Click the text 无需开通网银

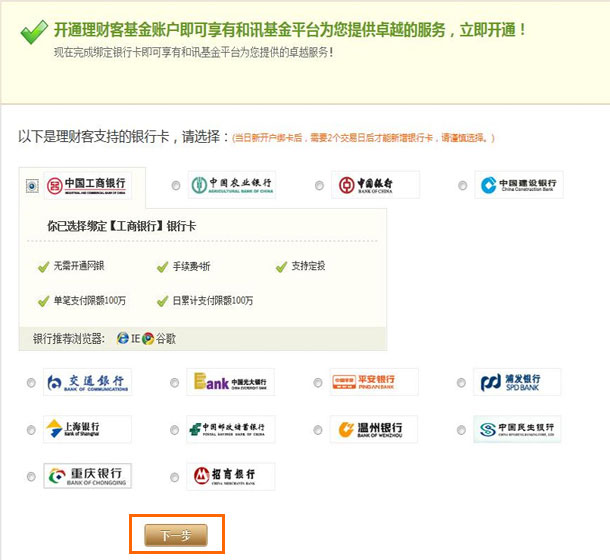pyautogui.click(x=79, y=266)
